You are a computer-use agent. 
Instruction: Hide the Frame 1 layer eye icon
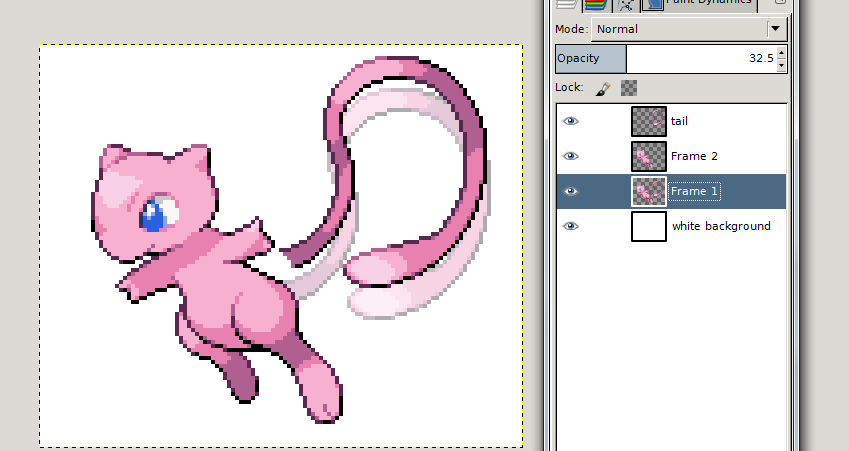pos(571,192)
